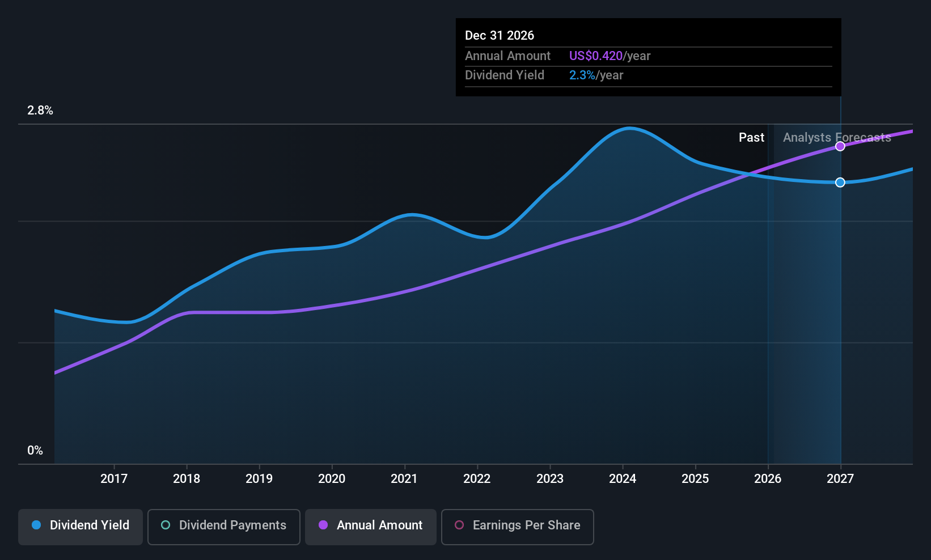This screenshot has height=560, width=931.
Task: Click the Past region label
Action: tap(751, 138)
